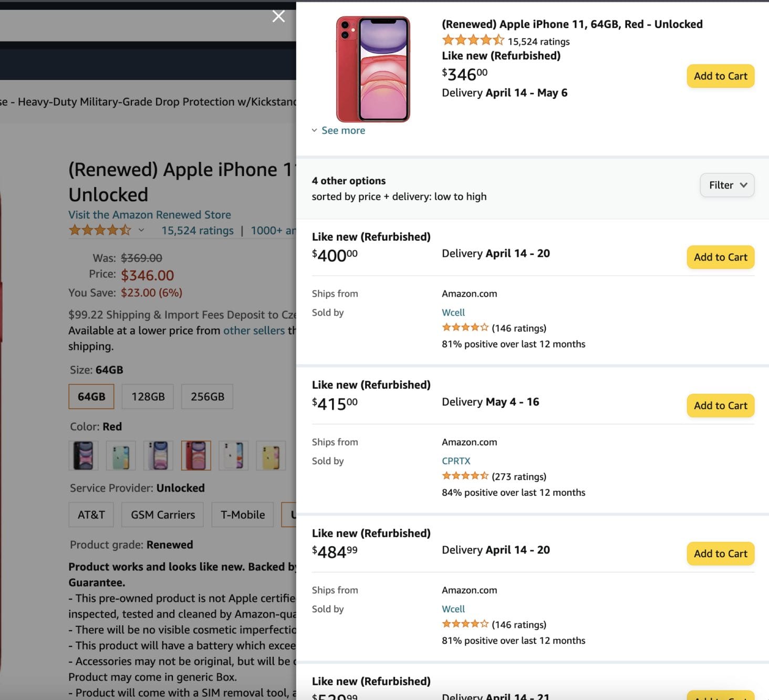The height and width of the screenshot is (700, 769).
Task: Add the $400 Wcell offer to Cart
Action: 720,257
